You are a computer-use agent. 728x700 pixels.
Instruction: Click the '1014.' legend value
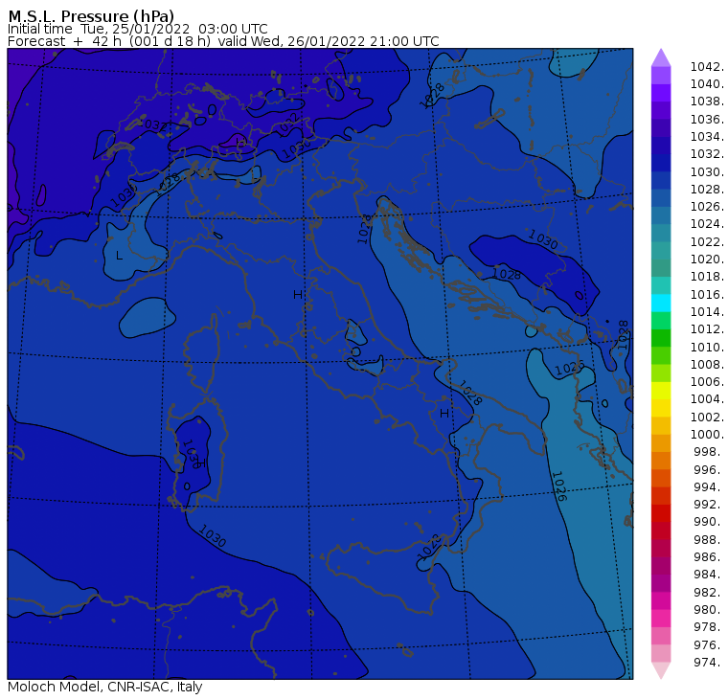(x=707, y=312)
